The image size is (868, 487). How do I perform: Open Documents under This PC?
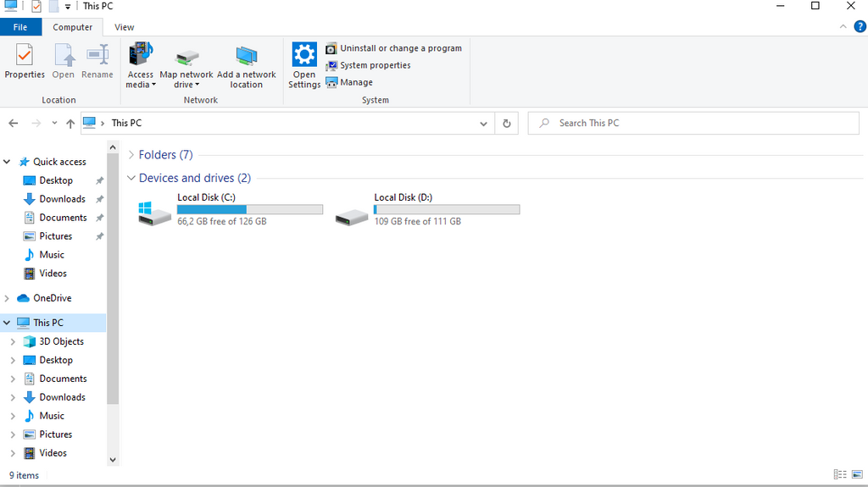click(63, 379)
